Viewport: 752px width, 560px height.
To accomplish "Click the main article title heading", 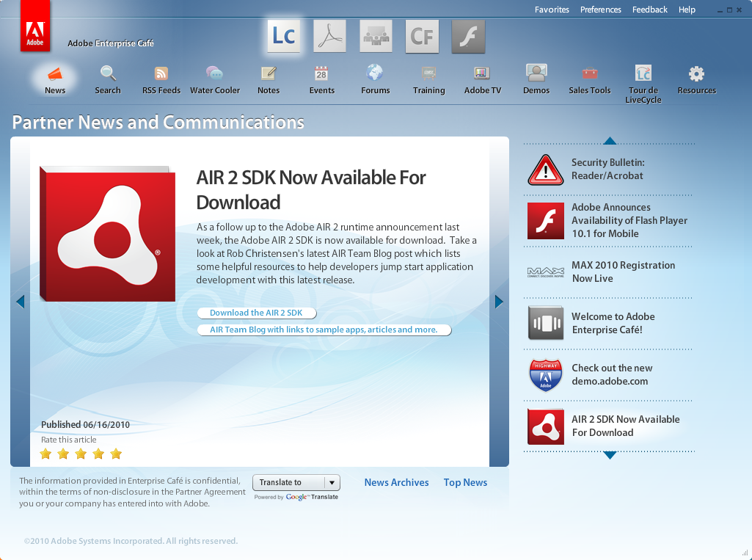I will coord(311,190).
